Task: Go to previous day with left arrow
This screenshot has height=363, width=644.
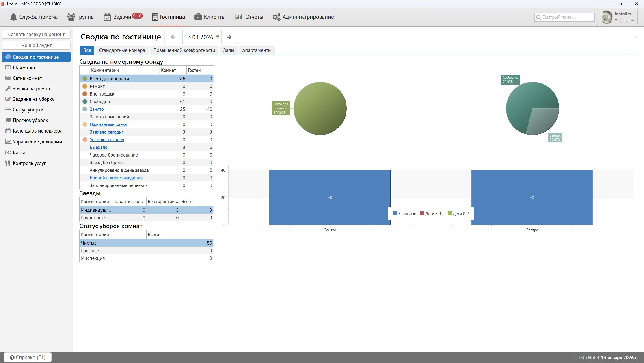Action: click(x=173, y=37)
